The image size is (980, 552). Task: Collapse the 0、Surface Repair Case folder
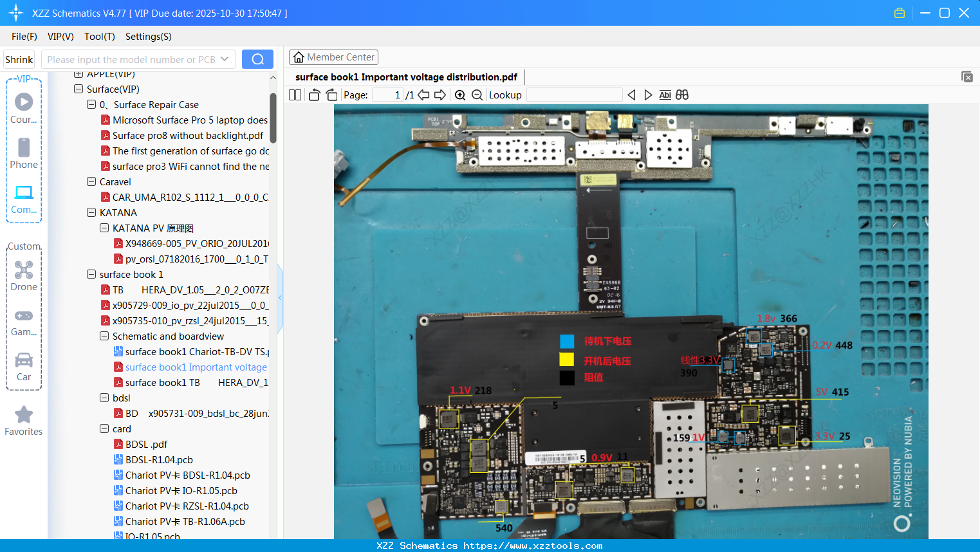pos(91,104)
